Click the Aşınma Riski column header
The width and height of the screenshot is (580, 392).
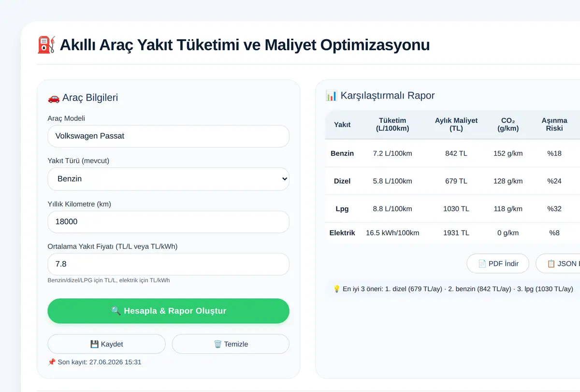[x=554, y=125]
